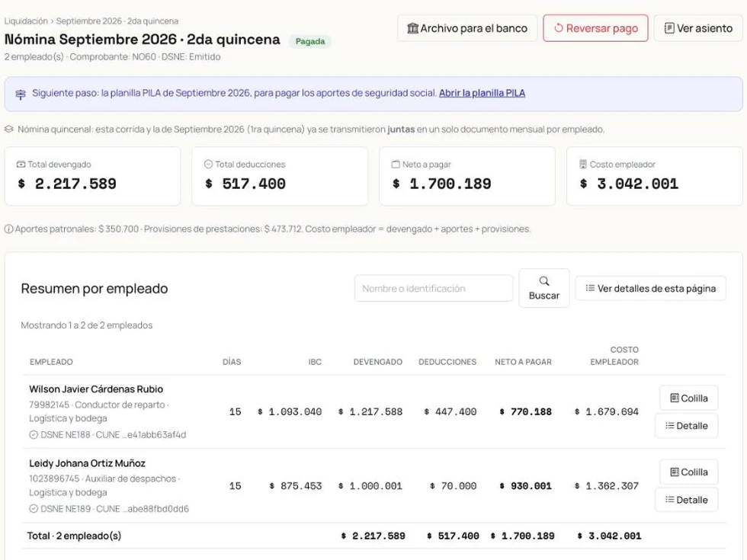Click the Archivo para el banco button
Viewport: 747px width, 560px height.
click(x=466, y=28)
